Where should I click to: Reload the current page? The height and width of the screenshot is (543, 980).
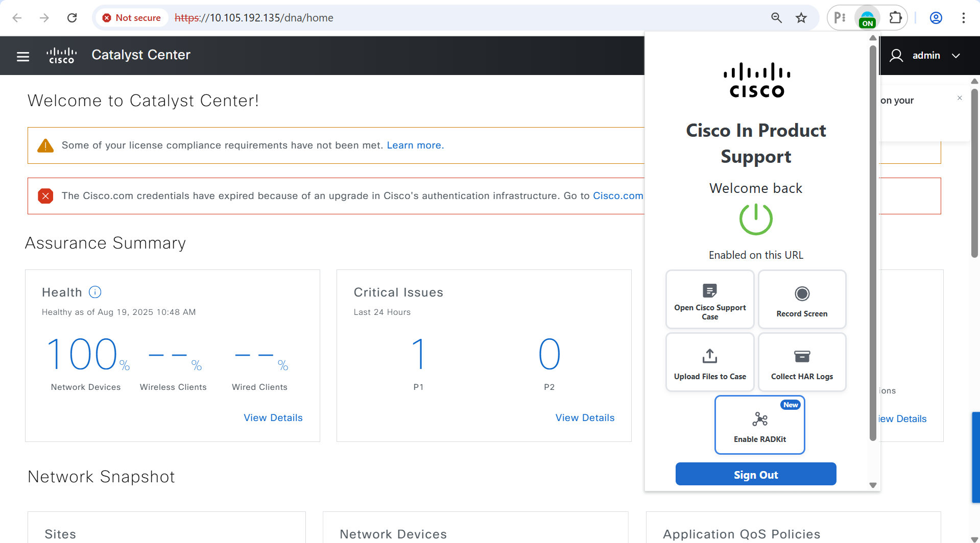click(72, 18)
